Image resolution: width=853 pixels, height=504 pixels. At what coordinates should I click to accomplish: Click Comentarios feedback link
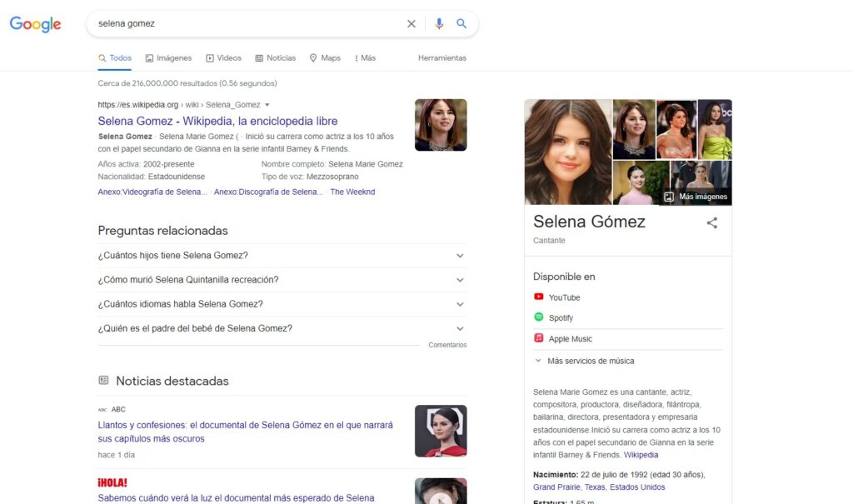pos(447,345)
